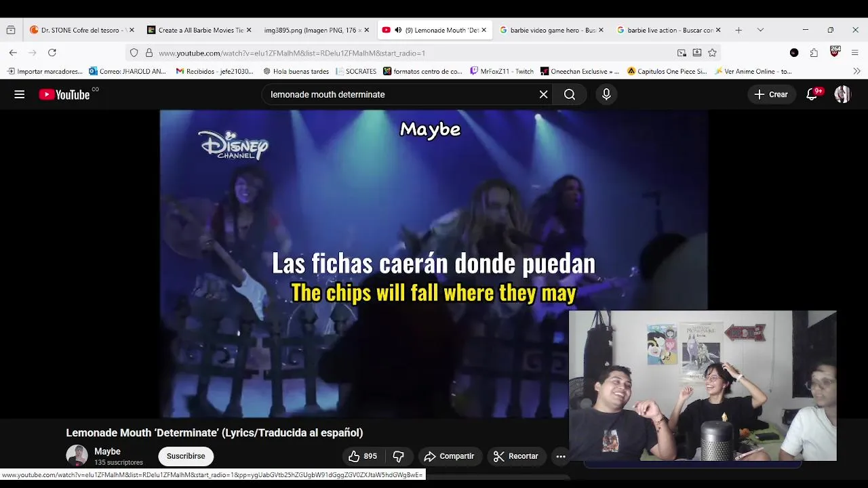Image resolution: width=868 pixels, height=488 pixels.
Task: Click the tracking protection shield icon
Action: tap(134, 53)
